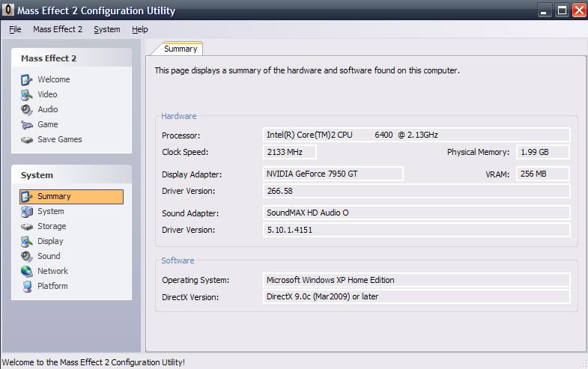Screen dimensions: 588x369
Task: Switch to the Summary tab
Action: pyautogui.click(x=181, y=49)
